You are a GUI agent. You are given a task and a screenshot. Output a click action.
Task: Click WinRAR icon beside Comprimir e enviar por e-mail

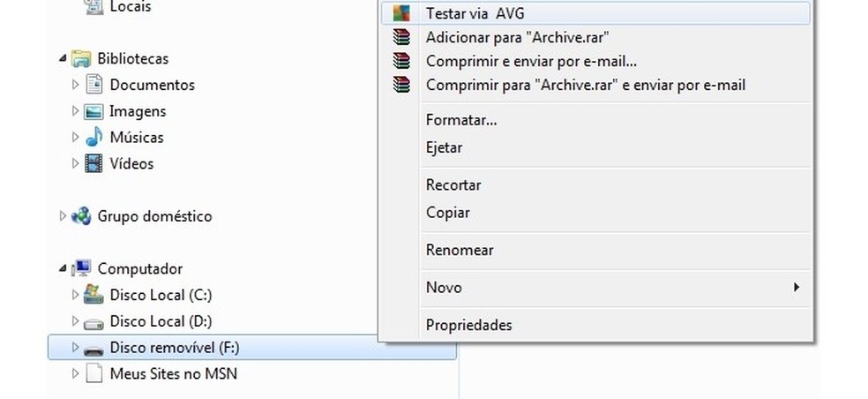pos(401,62)
